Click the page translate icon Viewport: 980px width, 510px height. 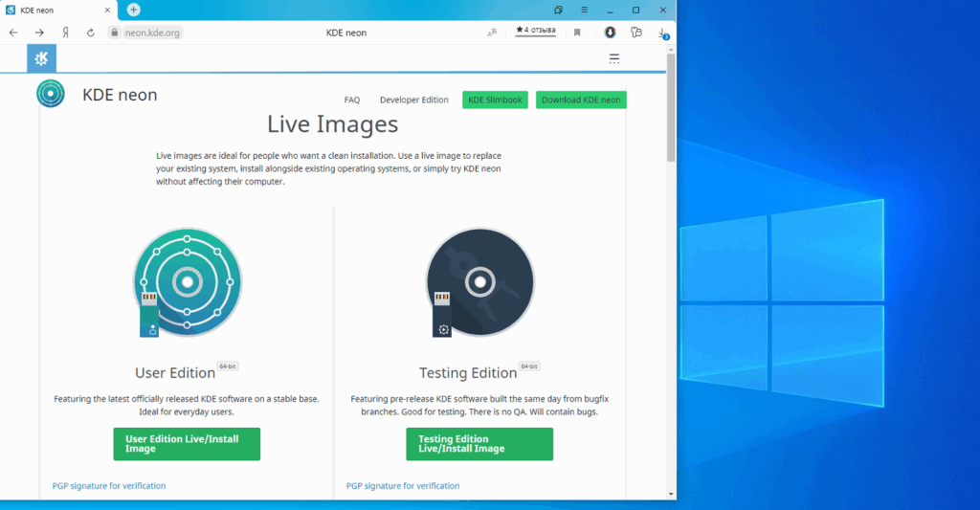(x=492, y=33)
